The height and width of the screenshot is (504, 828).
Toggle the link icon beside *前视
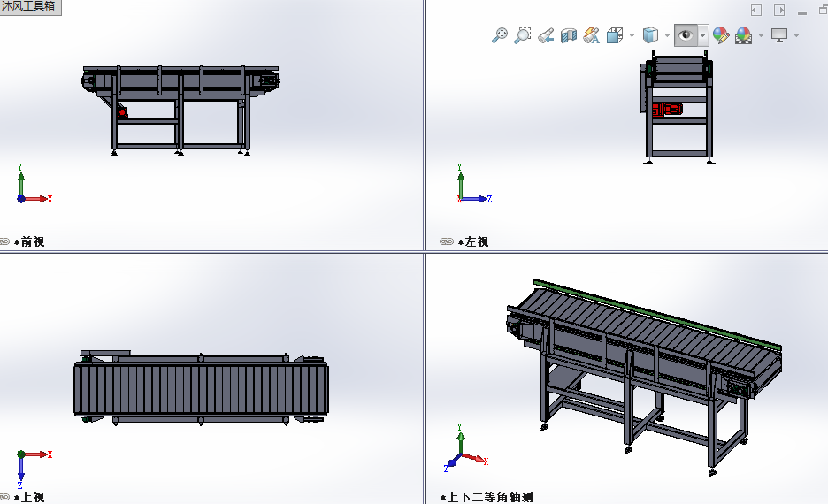pos(4,241)
